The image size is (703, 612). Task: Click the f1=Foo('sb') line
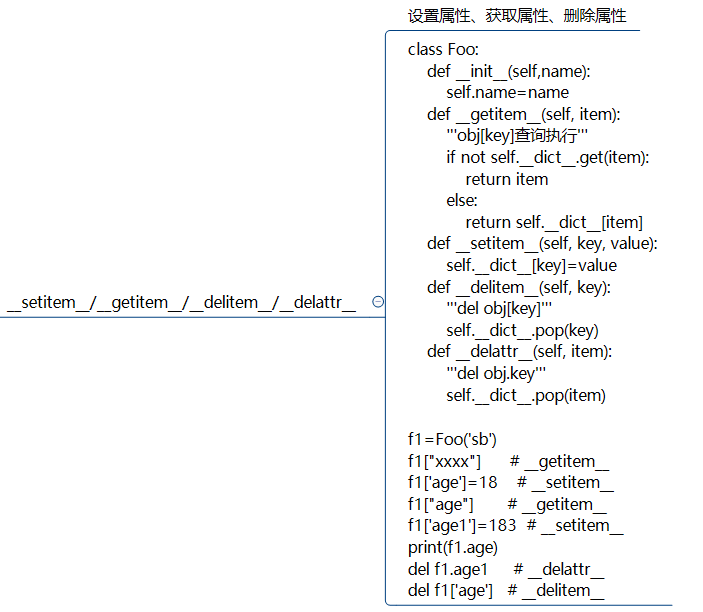click(452, 439)
